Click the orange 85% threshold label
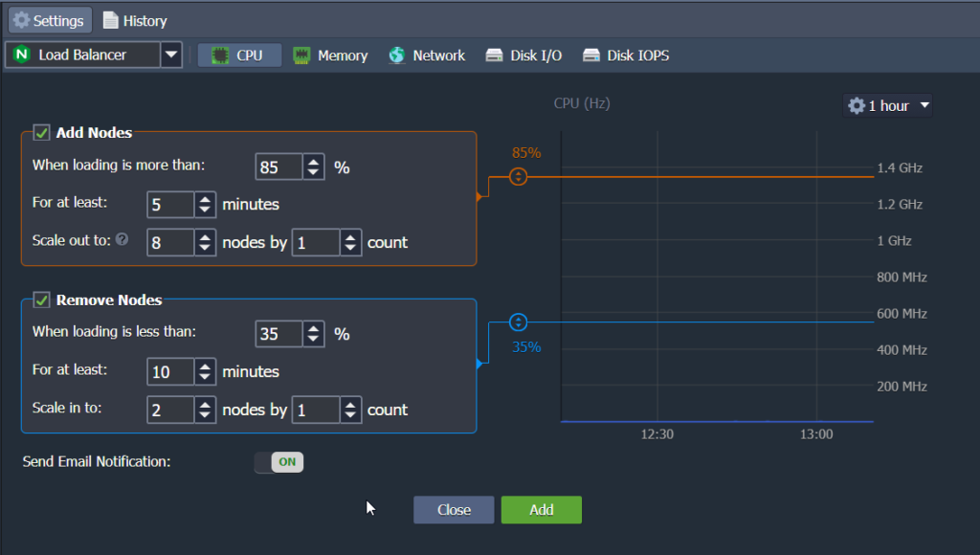980x555 pixels. [x=526, y=153]
